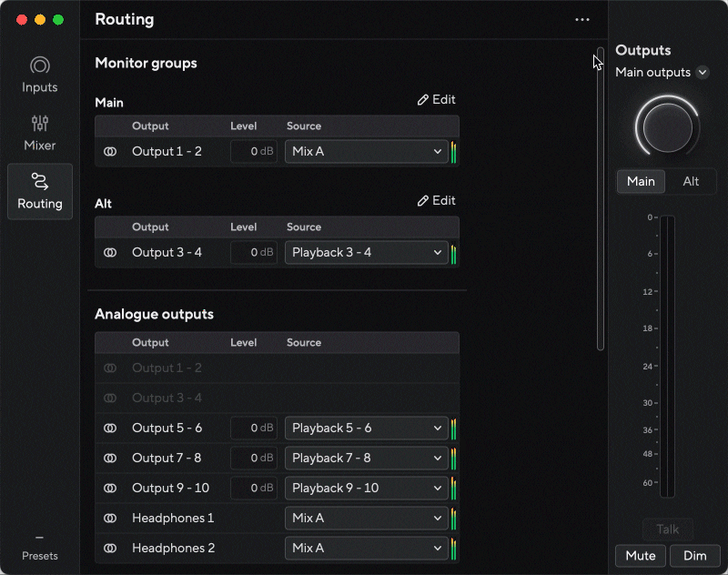Toggle stereo link icon for Headphones 2
Screen dimensions: 728x575
click(x=110, y=548)
